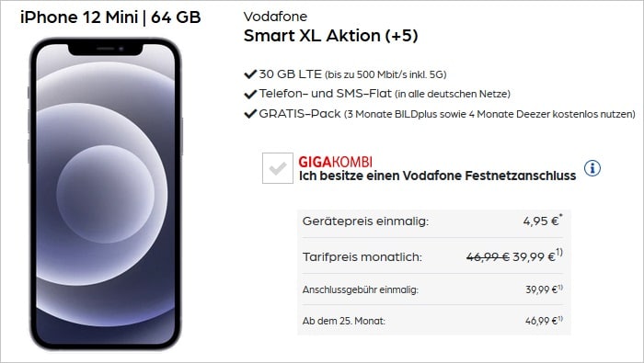The width and height of the screenshot is (644, 363).
Task: Click the GRATIS-Pack BILDplus and Deezer description
Action: coord(489,114)
